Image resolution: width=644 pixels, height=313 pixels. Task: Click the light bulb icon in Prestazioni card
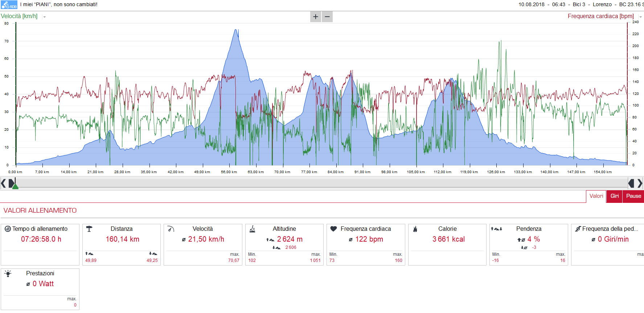[8, 274]
